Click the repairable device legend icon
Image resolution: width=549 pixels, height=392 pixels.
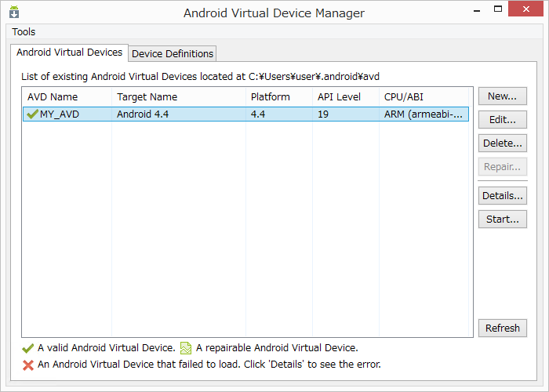[186, 348]
